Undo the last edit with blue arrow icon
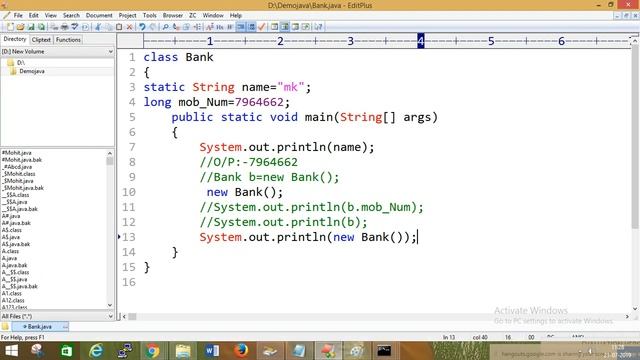Screen dimensions: 640x360 point(142,27)
